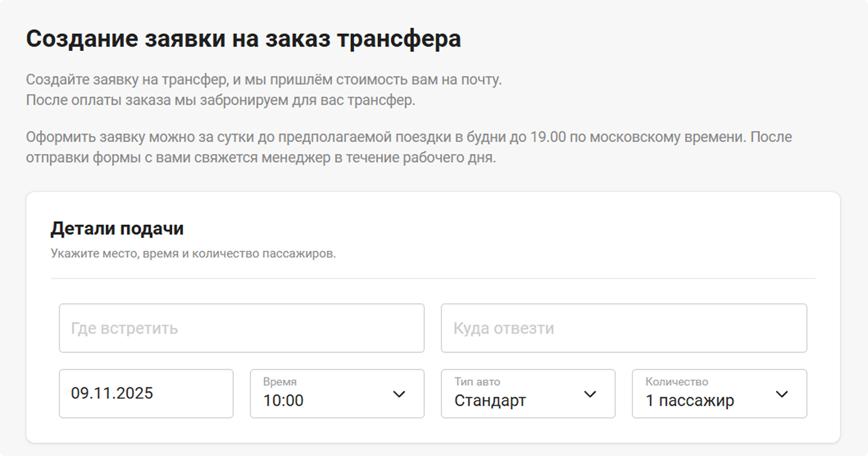Click into the "Куда отвезти" destination field

[x=624, y=328]
